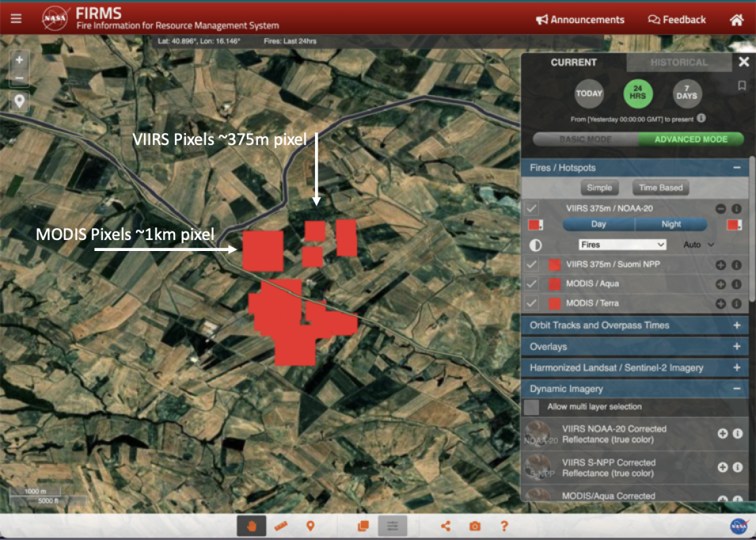Open info for VIIRS S-NPP Corrected Reflectance

tap(738, 466)
